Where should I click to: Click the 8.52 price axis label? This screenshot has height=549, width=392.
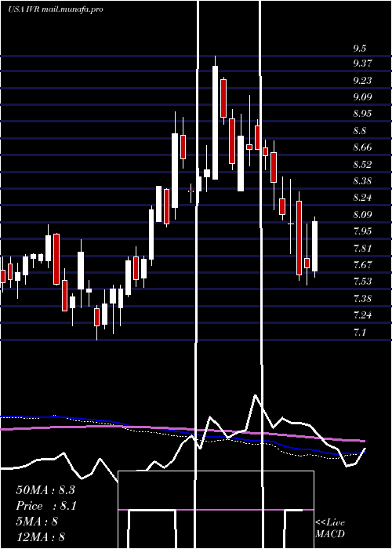(362, 164)
